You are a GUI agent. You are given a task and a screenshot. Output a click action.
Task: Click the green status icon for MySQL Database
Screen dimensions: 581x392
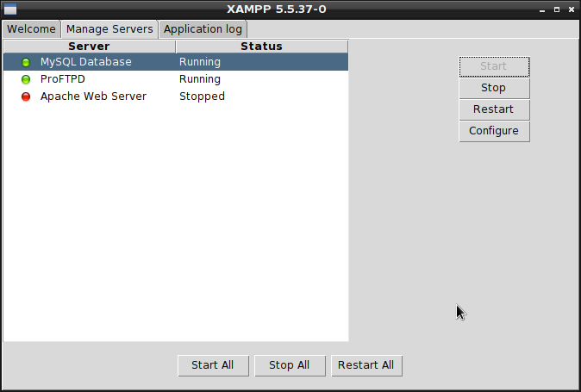26,62
